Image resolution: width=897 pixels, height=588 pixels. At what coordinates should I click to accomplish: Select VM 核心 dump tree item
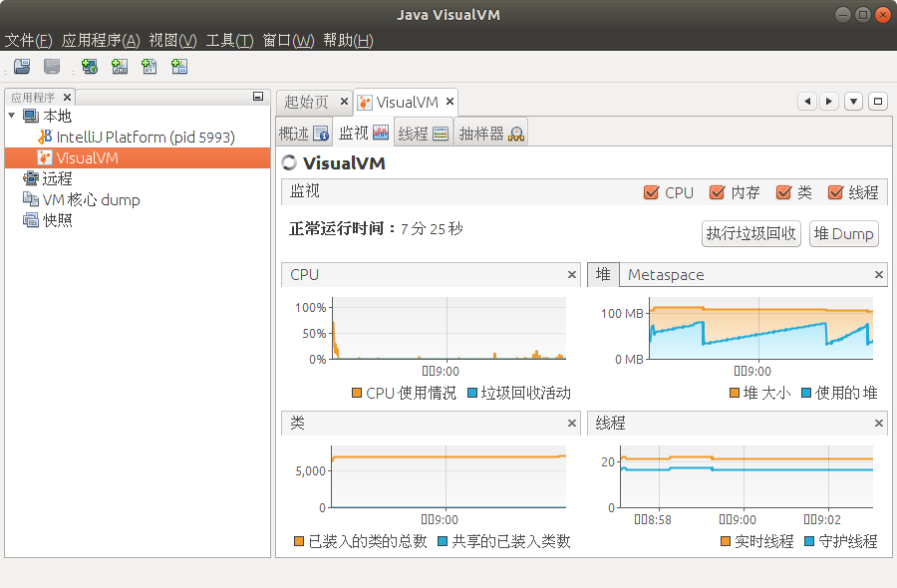(92, 199)
